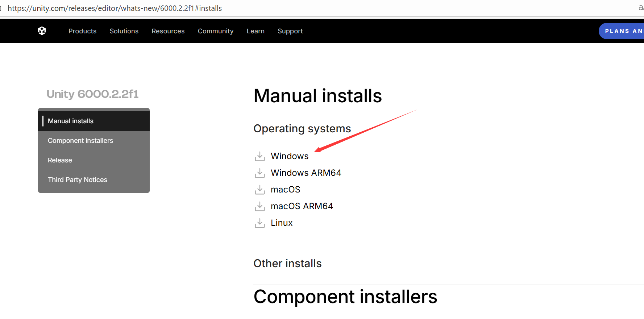The image size is (644, 319).
Task: Click the Linux download icon
Action: [x=259, y=223]
